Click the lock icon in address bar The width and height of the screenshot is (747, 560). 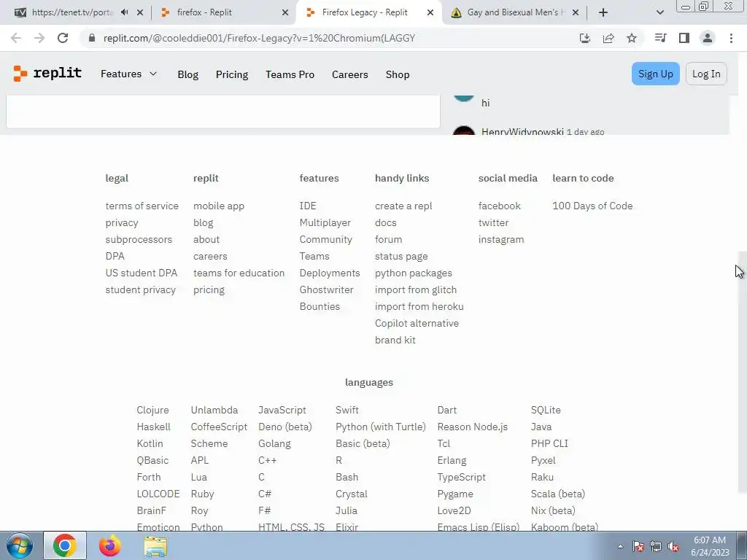92,38
